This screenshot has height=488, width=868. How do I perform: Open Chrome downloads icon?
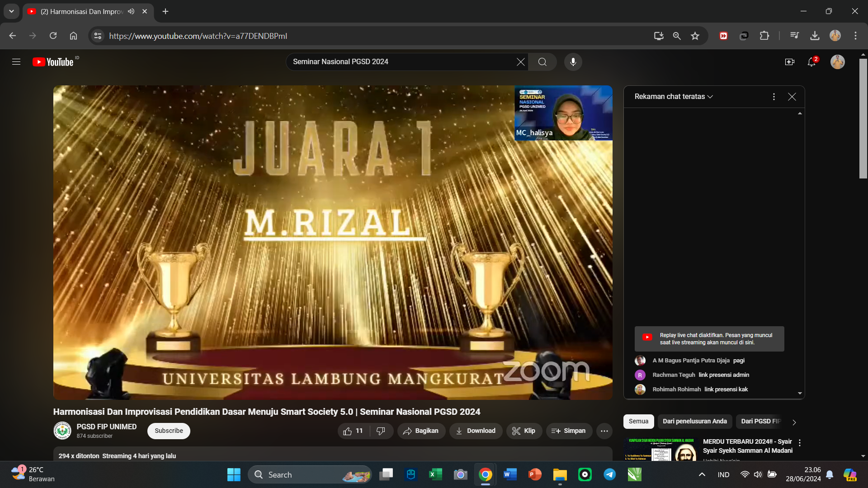815,36
